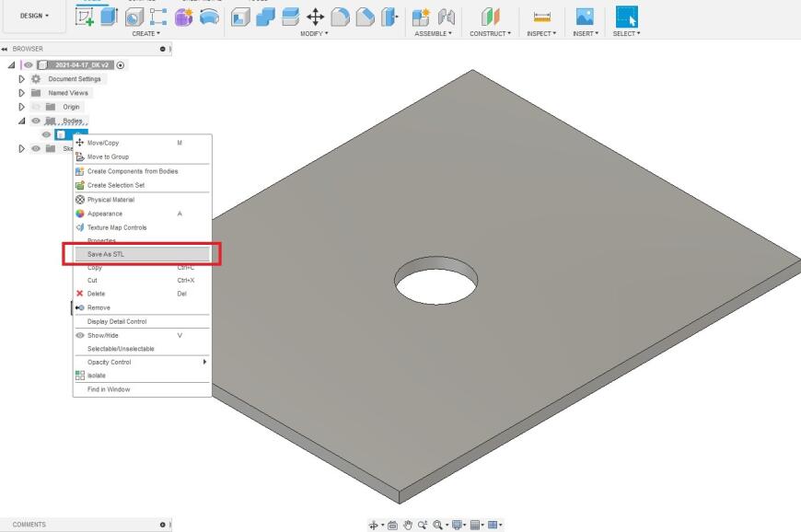Toggle the Origin folder visibility eye
The width and height of the screenshot is (801, 532).
coord(36,107)
